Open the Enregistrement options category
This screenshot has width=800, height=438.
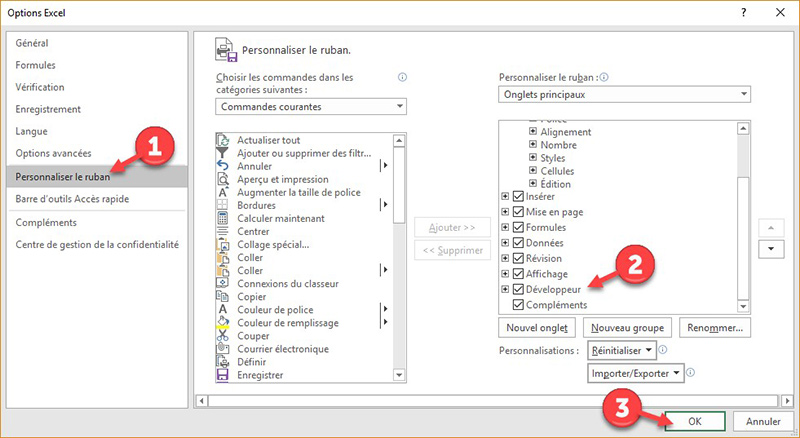coord(97,109)
